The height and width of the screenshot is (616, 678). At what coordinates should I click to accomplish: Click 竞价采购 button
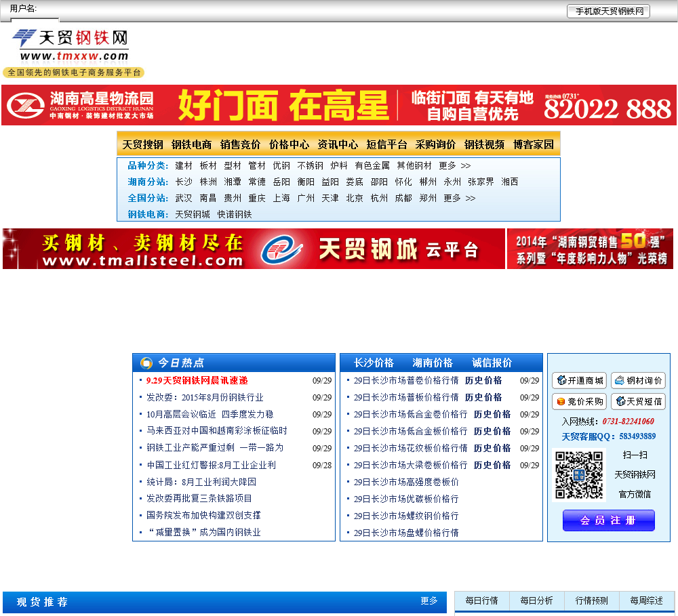point(580,402)
